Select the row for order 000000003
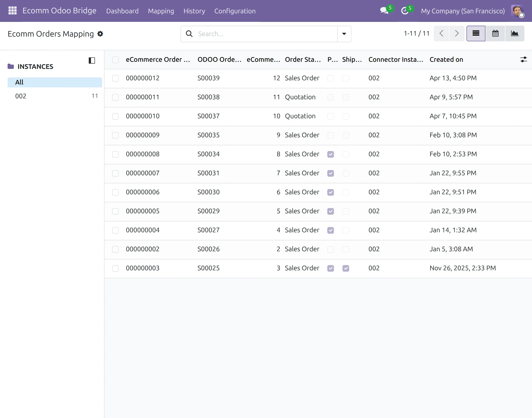This screenshot has width=532, height=418. (x=115, y=268)
